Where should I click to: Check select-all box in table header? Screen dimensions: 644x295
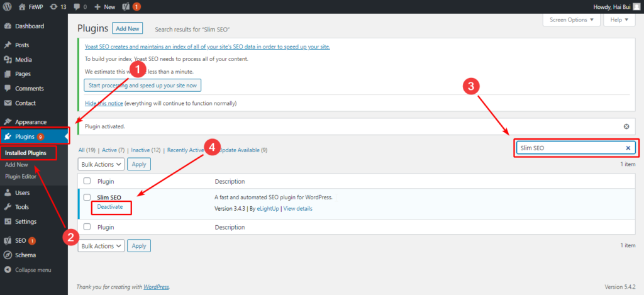[x=87, y=181]
